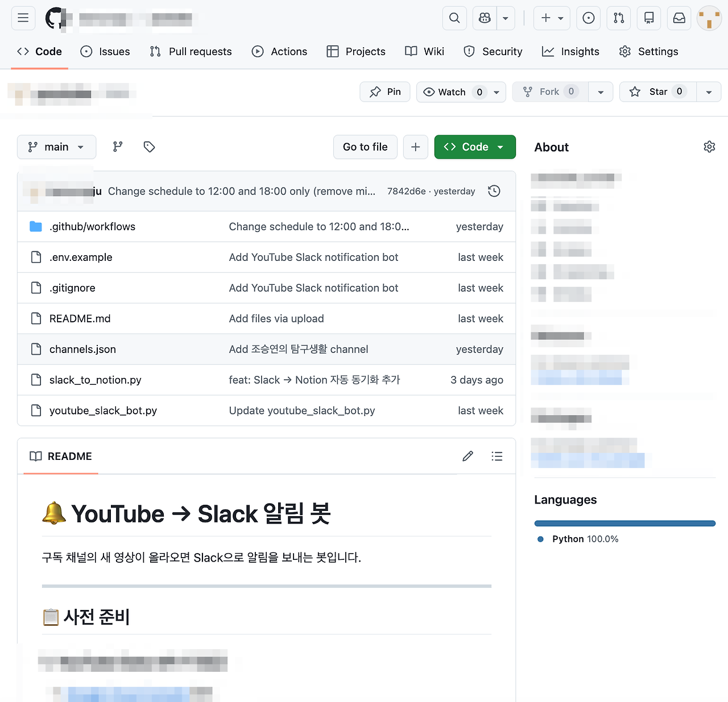Fork this repository
The width and height of the screenshot is (728, 702).
(550, 92)
